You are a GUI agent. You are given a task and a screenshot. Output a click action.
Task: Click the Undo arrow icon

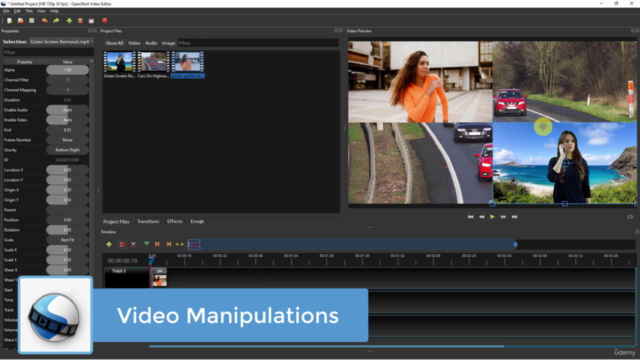tap(44, 20)
